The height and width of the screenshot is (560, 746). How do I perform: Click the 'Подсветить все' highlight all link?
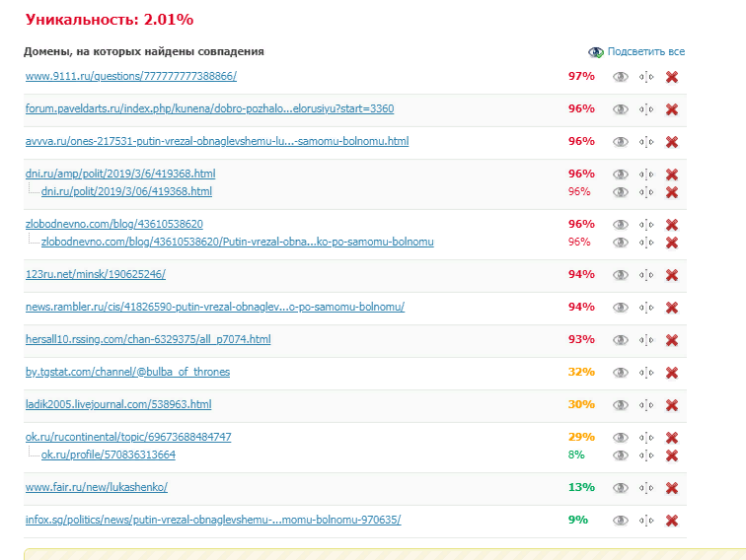pos(645,51)
